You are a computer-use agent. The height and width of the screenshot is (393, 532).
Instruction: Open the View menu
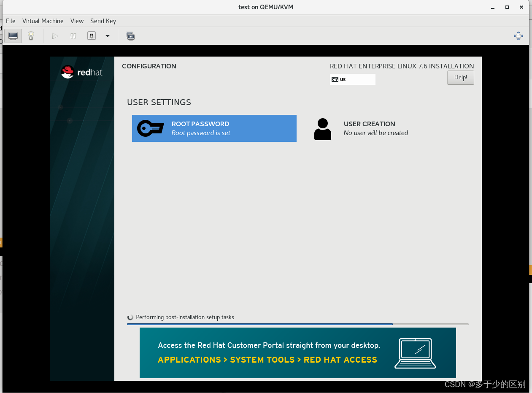[x=77, y=21]
